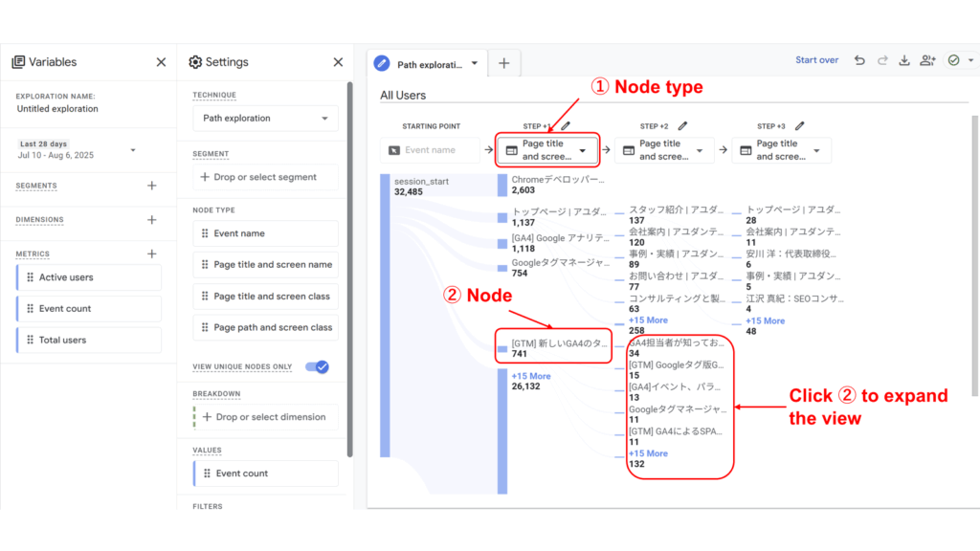
Task: Click Event count under Values
Action: (x=266, y=473)
